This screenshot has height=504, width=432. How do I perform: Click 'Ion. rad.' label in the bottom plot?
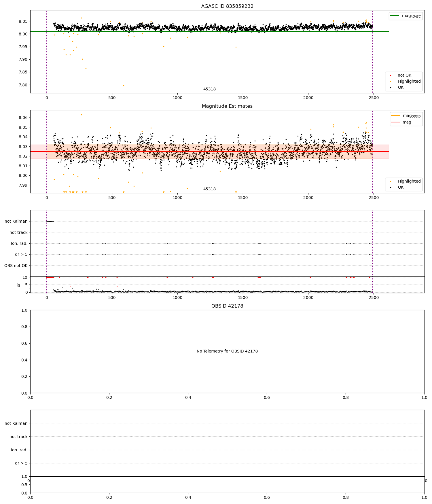19,450
